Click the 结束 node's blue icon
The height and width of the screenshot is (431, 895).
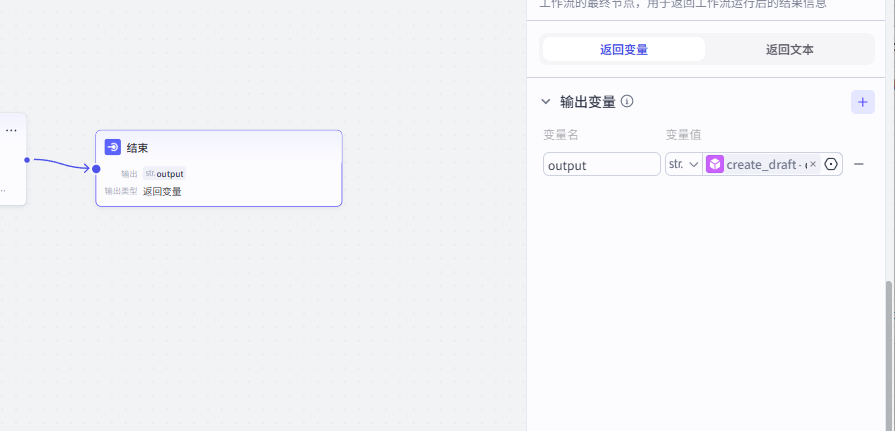[113, 147]
